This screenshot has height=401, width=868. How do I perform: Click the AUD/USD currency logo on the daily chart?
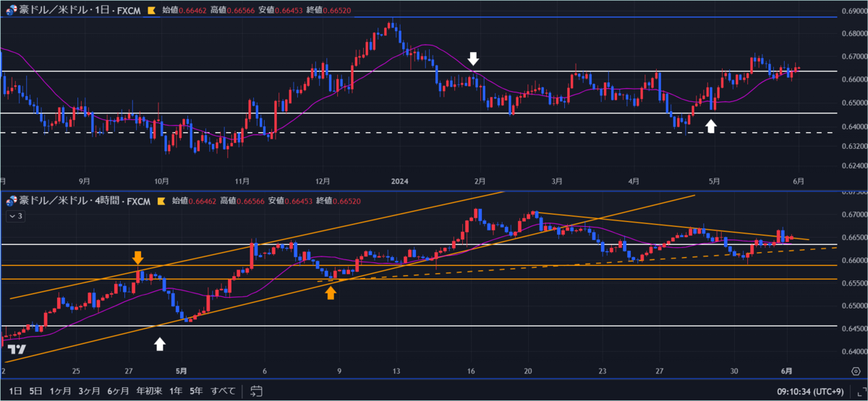(11, 11)
